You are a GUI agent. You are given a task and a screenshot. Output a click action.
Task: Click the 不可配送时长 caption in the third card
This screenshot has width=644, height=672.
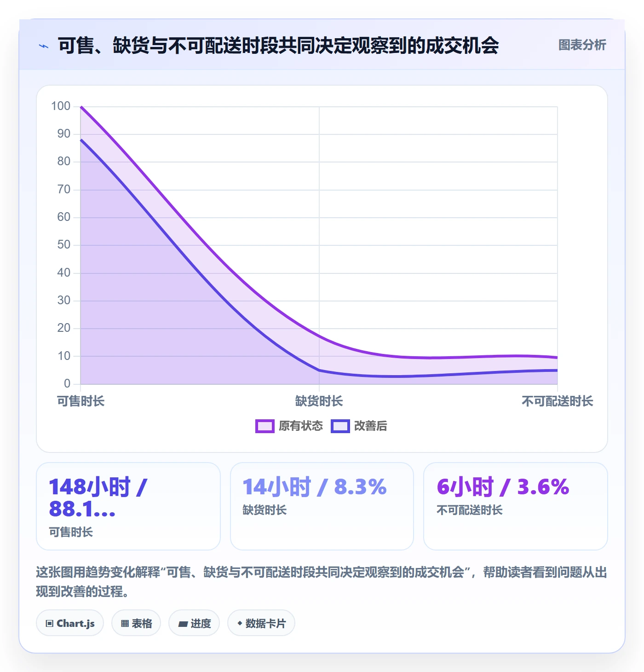470,510
